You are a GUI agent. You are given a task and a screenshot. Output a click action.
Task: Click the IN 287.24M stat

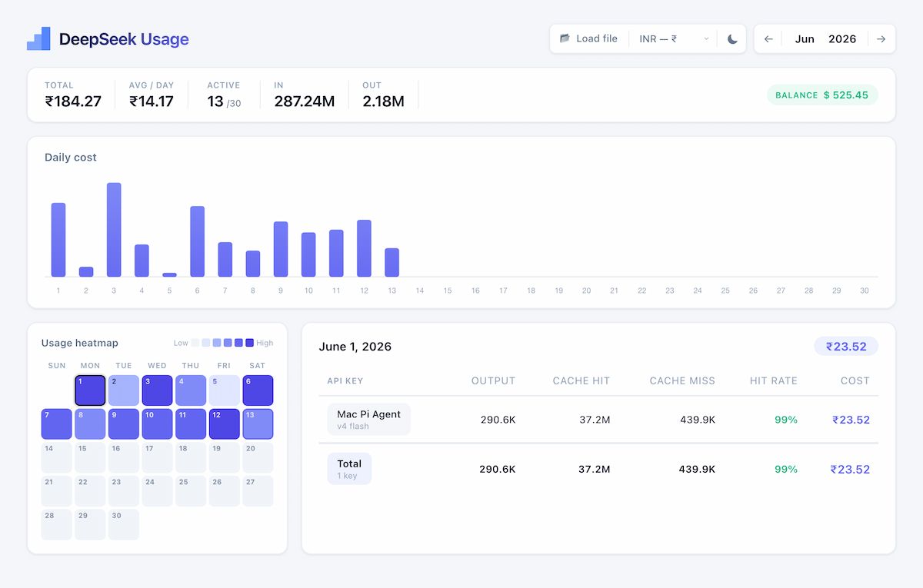[x=305, y=95]
